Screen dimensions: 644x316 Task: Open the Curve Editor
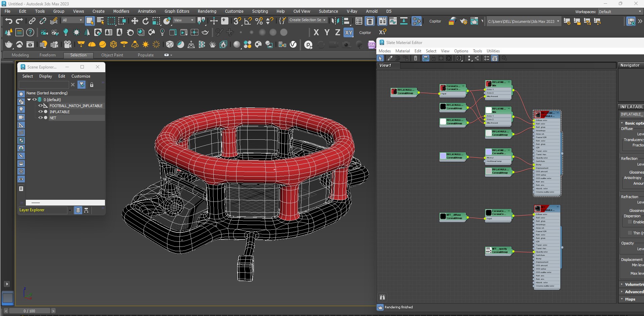coord(393,21)
